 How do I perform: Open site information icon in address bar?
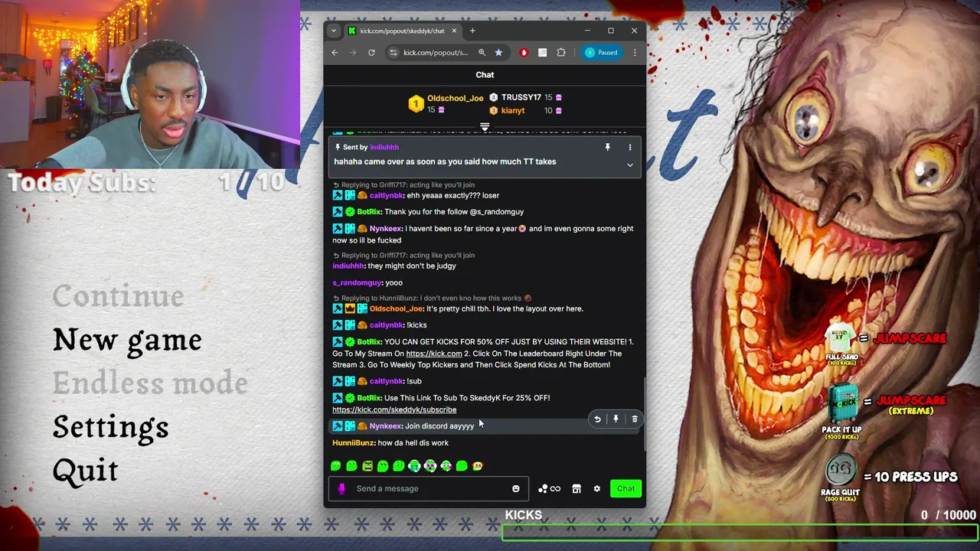[394, 53]
